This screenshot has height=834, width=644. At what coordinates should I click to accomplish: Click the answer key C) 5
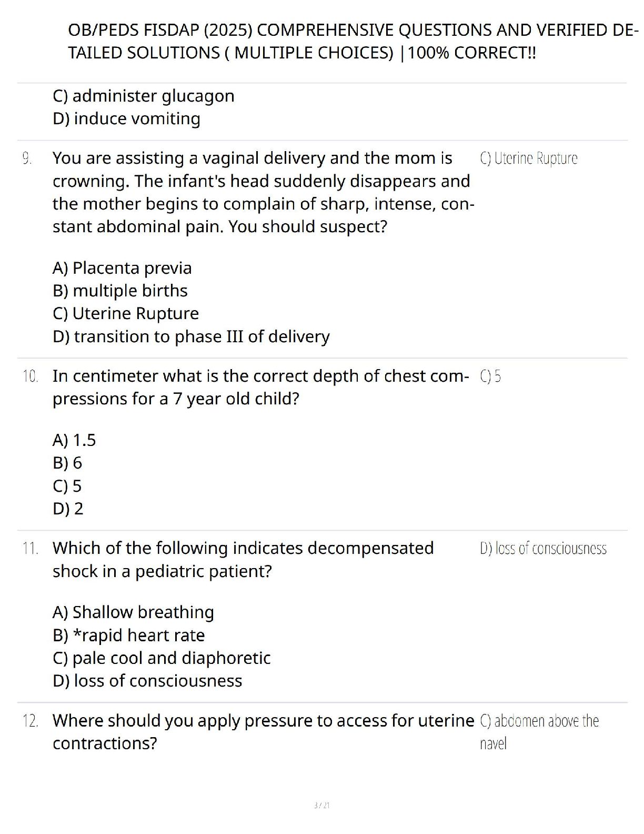pyautogui.click(x=490, y=376)
